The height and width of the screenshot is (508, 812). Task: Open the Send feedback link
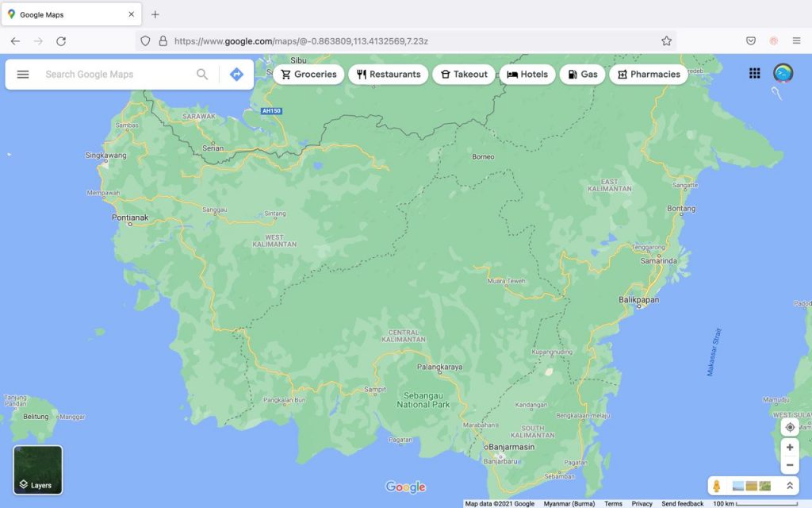(682, 504)
